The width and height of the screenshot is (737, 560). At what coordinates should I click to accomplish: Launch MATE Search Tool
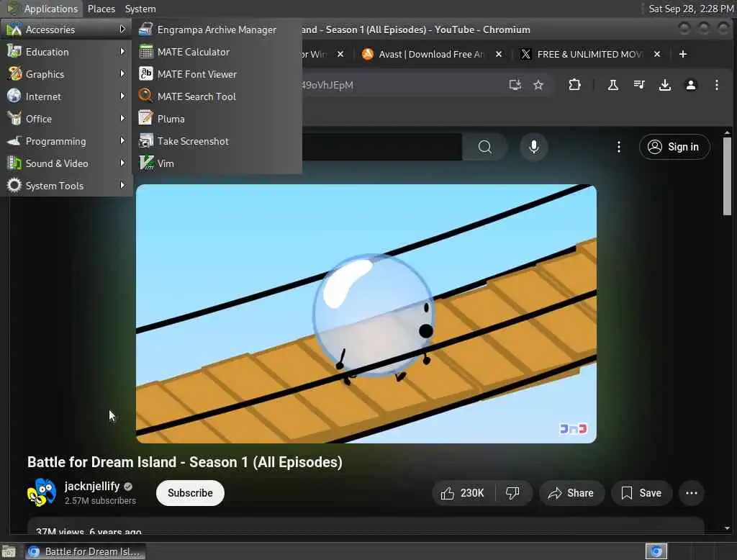click(217, 96)
